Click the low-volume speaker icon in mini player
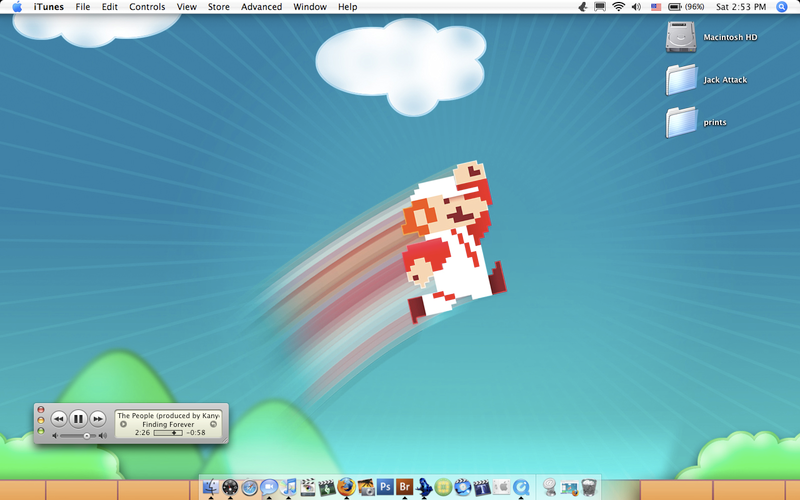This screenshot has height=500, width=800. (x=55, y=436)
